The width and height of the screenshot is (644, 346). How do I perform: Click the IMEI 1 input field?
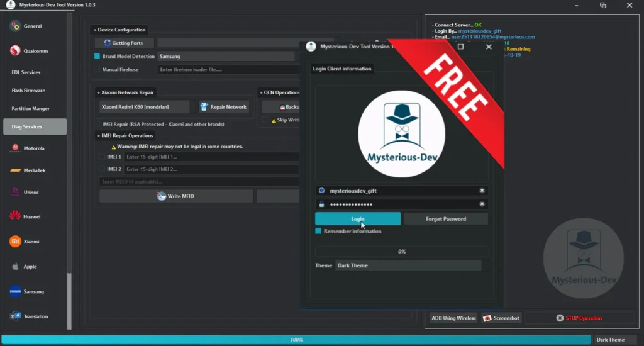[211, 157]
